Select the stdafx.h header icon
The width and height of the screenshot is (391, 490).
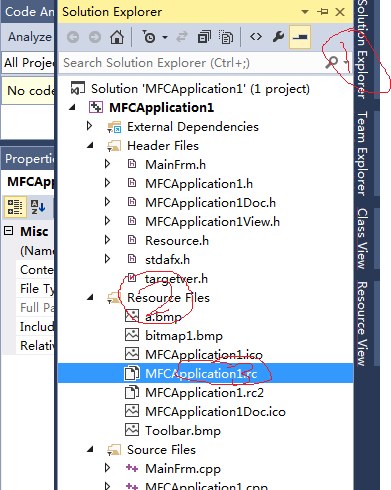click(x=132, y=259)
